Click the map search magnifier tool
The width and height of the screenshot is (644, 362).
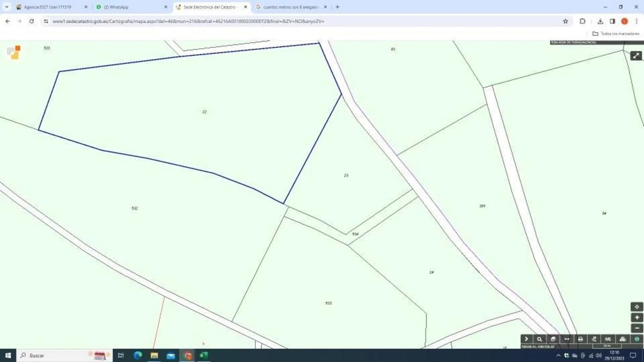pos(539,339)
